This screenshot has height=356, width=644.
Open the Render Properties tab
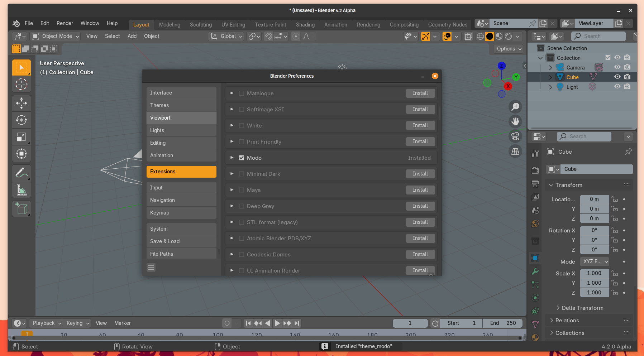535,170
